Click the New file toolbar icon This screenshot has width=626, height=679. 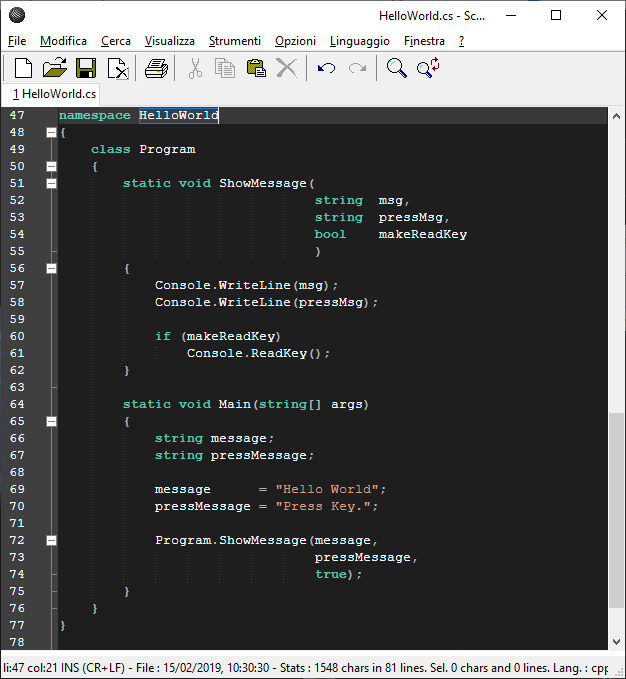(x=23, y=68)
